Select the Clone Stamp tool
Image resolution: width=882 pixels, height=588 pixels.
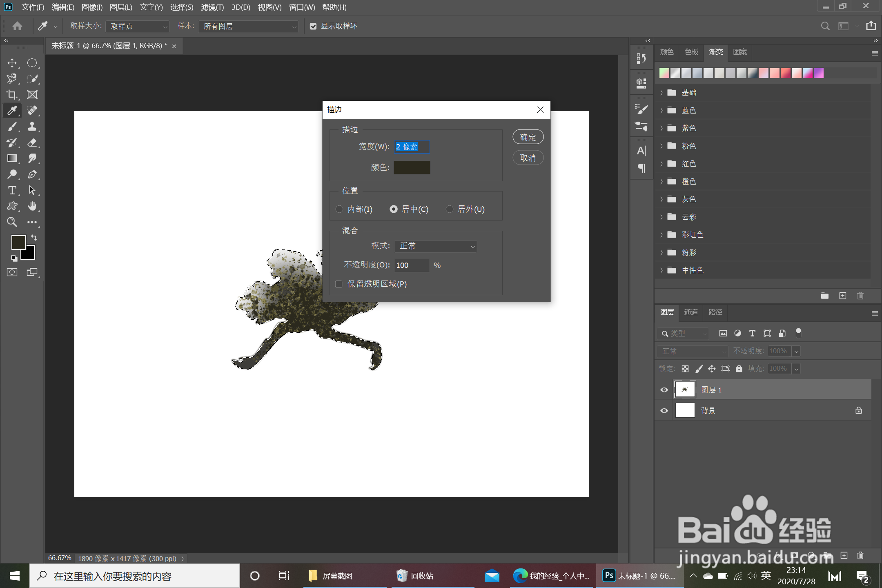[32, 127]
